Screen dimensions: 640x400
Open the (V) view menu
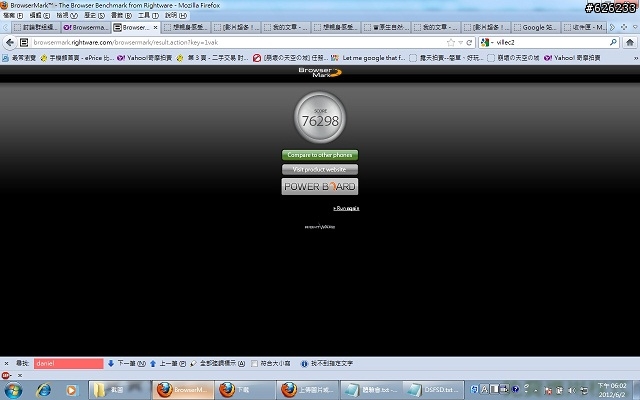67,16
